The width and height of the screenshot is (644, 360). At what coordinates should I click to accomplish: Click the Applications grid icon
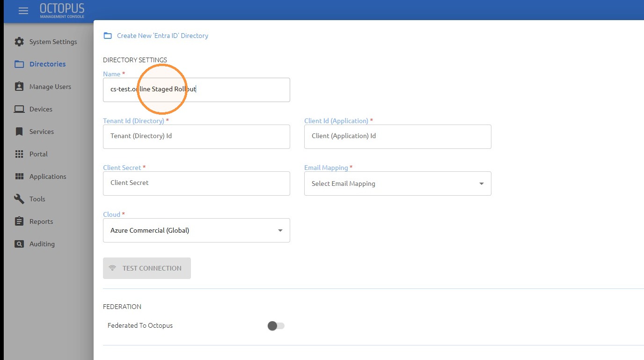[x=19, y=176]
